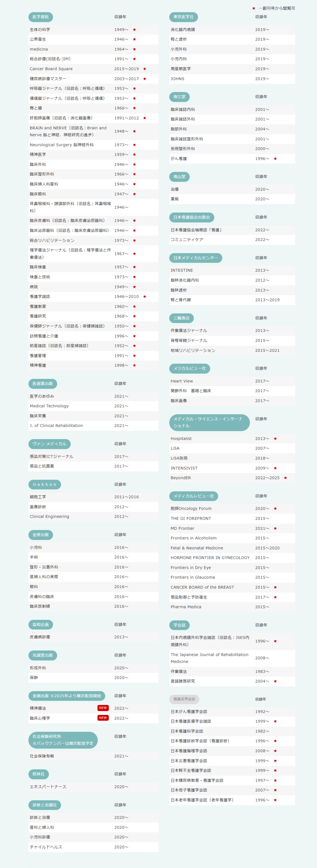This screenshot has width=317, height=868.
Task: Select エキスパートナース journal
Action: click(x=48, y=787)
